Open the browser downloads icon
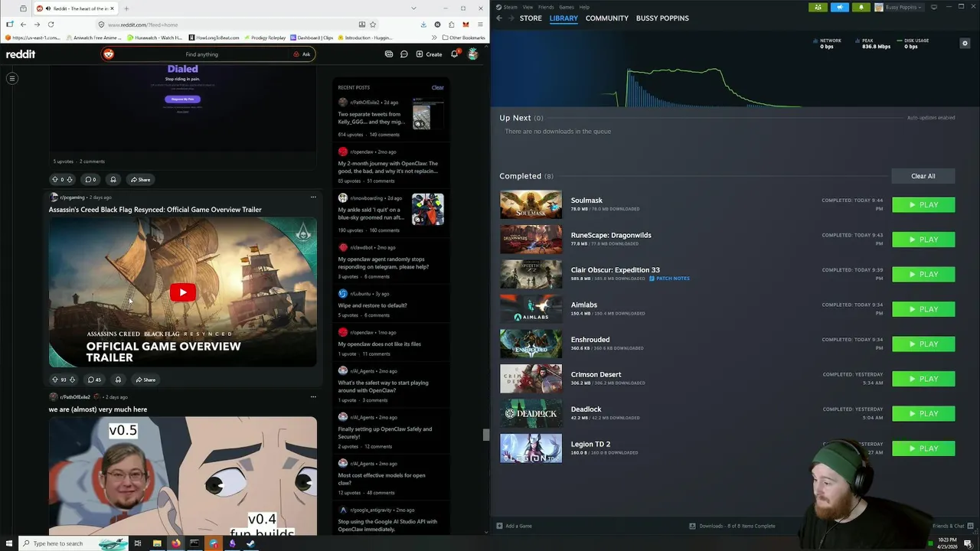Image resolution: width=980 pixels, height=551 pixels. coord(423,24)
